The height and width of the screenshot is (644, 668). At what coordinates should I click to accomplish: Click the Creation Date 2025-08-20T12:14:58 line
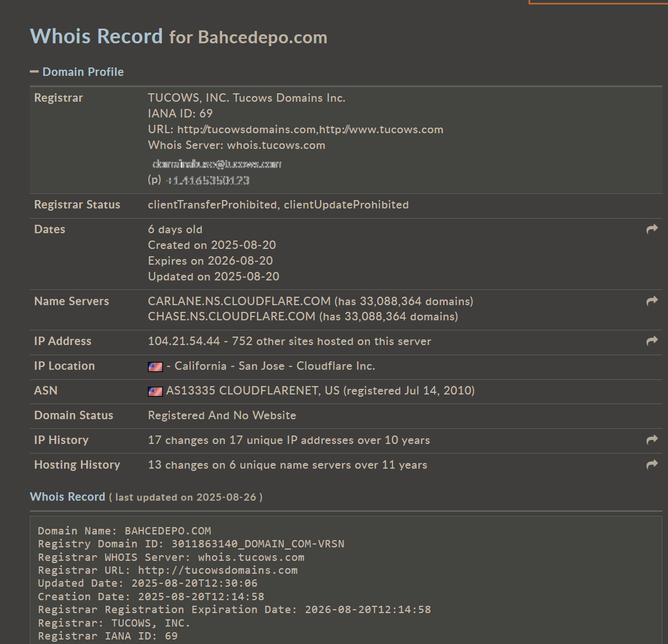click(x=151, y=597)
